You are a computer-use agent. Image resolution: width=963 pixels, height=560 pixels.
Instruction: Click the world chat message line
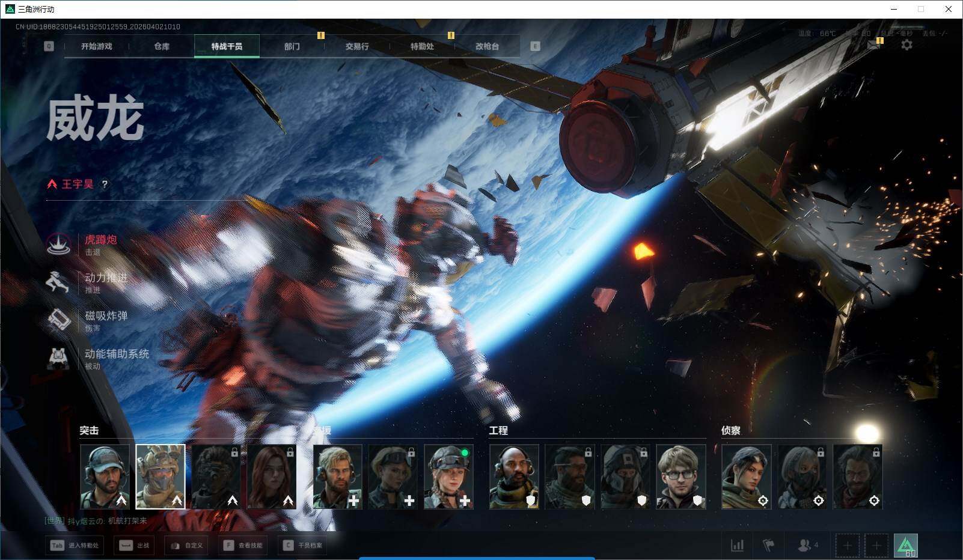[x=96, y=521]
